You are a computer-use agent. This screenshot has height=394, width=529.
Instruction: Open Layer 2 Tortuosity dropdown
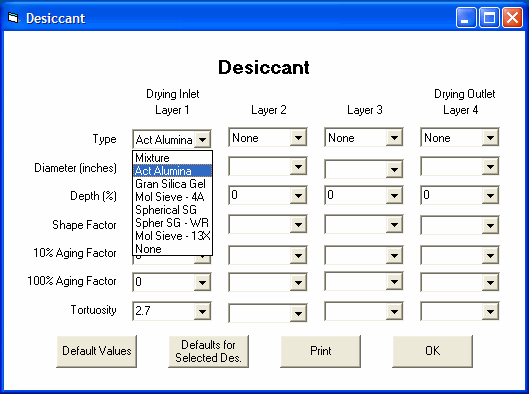pyautogui.click(x=298, y=313)
